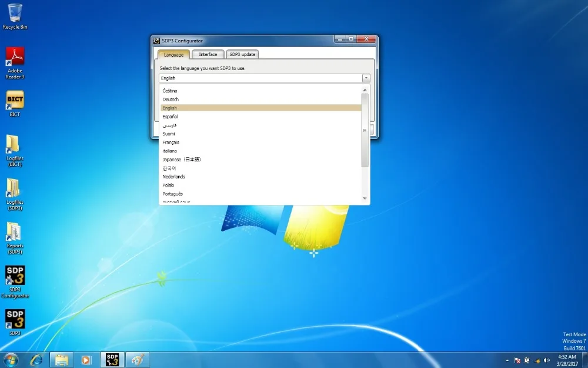Select the Logfiles (SDP3) folder icon
Viewport: 588px width, 368px height.
[x=15, y=194]
